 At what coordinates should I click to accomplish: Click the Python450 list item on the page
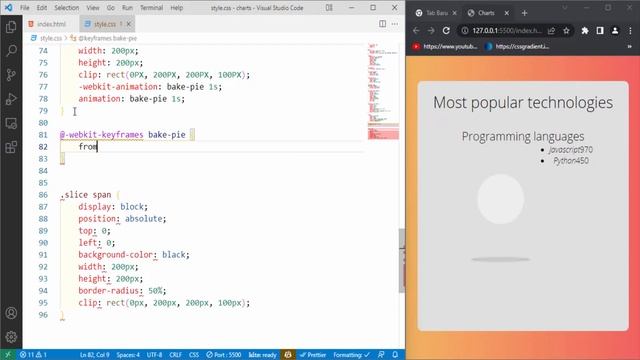point(571,160)
